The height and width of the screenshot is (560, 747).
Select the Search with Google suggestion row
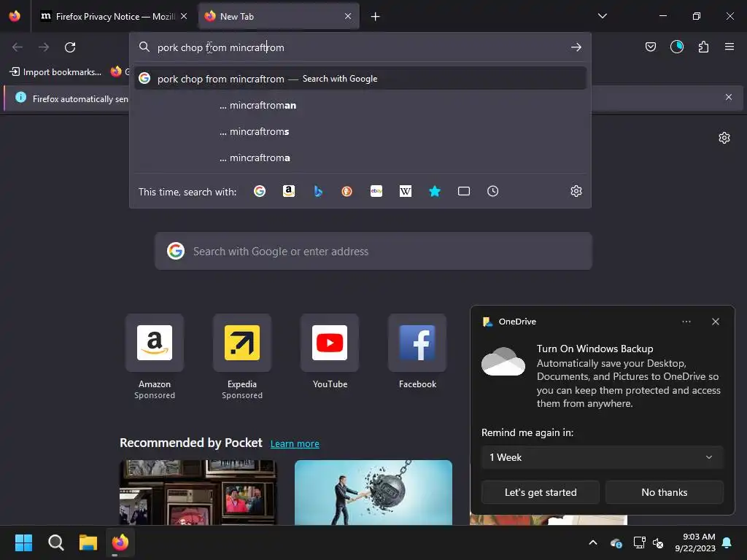360,79
